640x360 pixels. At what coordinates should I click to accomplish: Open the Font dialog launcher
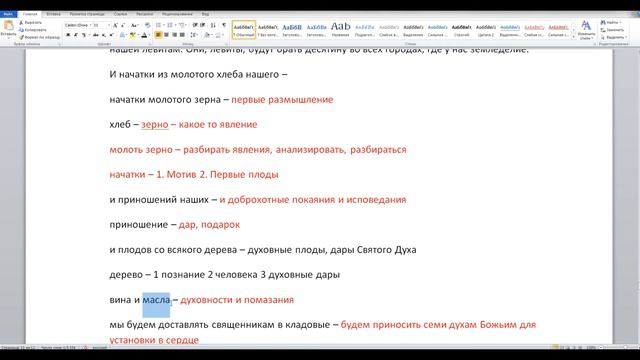(149, 44)
